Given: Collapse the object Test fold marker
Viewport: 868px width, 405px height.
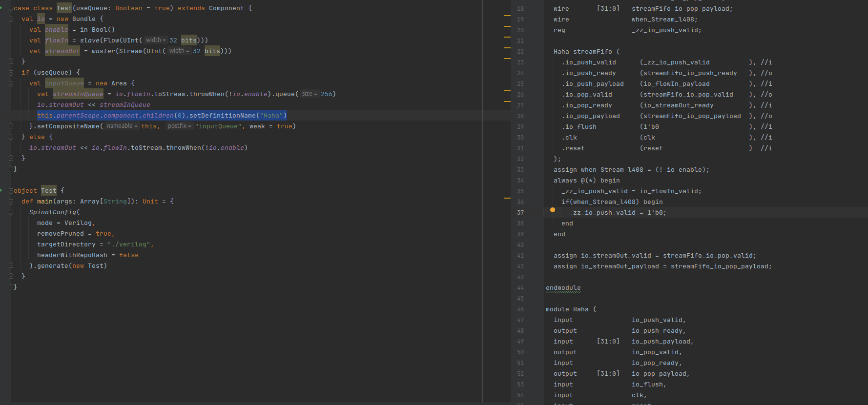Looking at the screenshot, I should click(x=11, y=191).
